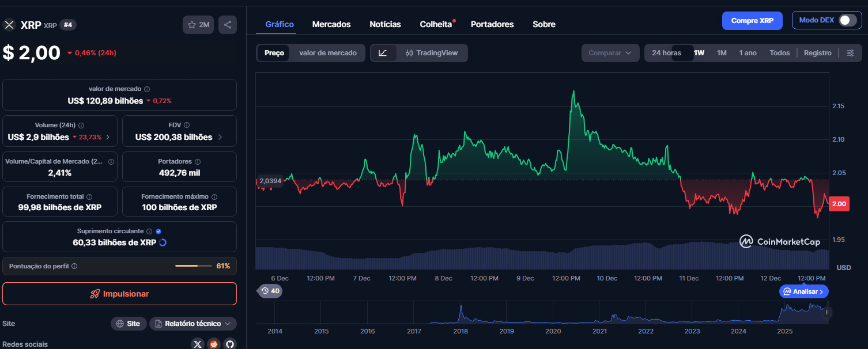Click the timeline scrubber handle below the chart
Viewport: 868px width, 349px height.
(x=828, y=313)
